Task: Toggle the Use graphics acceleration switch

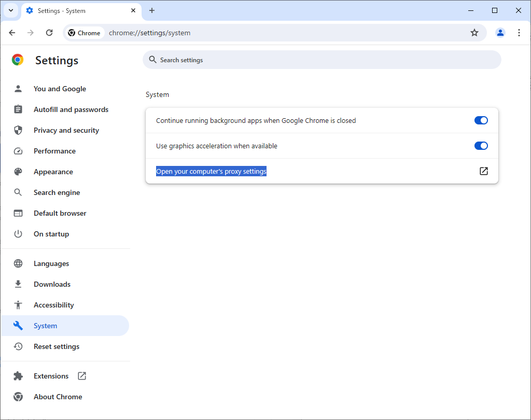Action: pyautogui.click(x=481, y=146)
